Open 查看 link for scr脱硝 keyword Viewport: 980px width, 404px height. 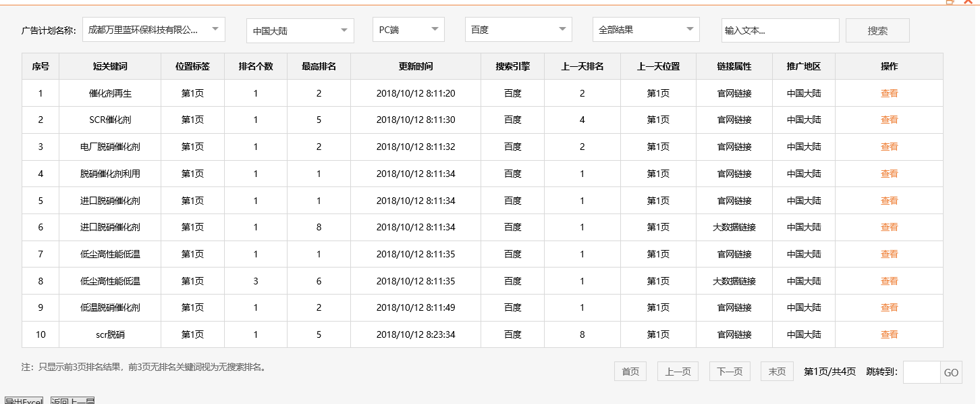coord(890,334)
